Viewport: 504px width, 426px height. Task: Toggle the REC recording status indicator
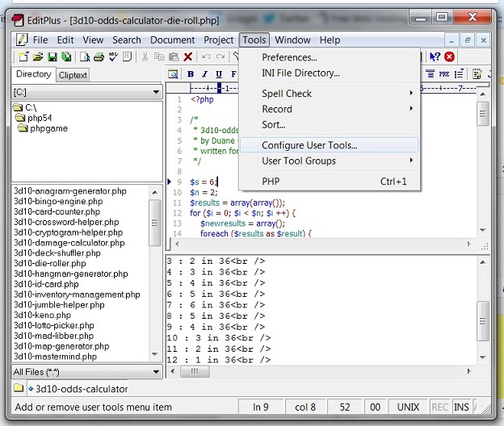(x=441, y=407)
